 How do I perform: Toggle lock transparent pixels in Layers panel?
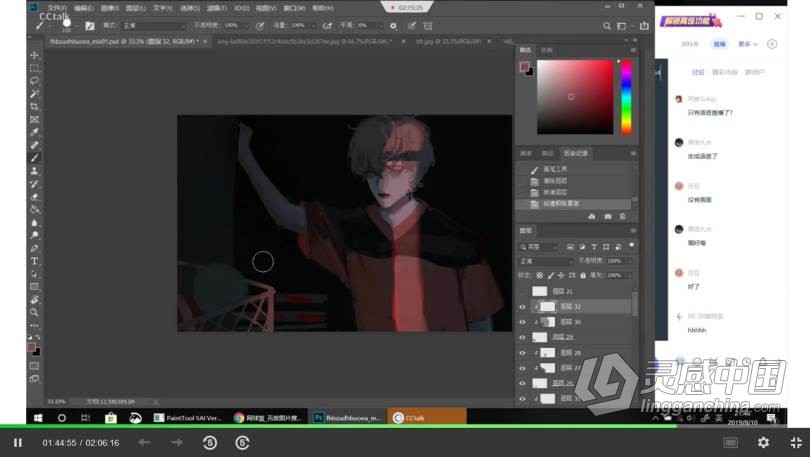pos(540,276)
